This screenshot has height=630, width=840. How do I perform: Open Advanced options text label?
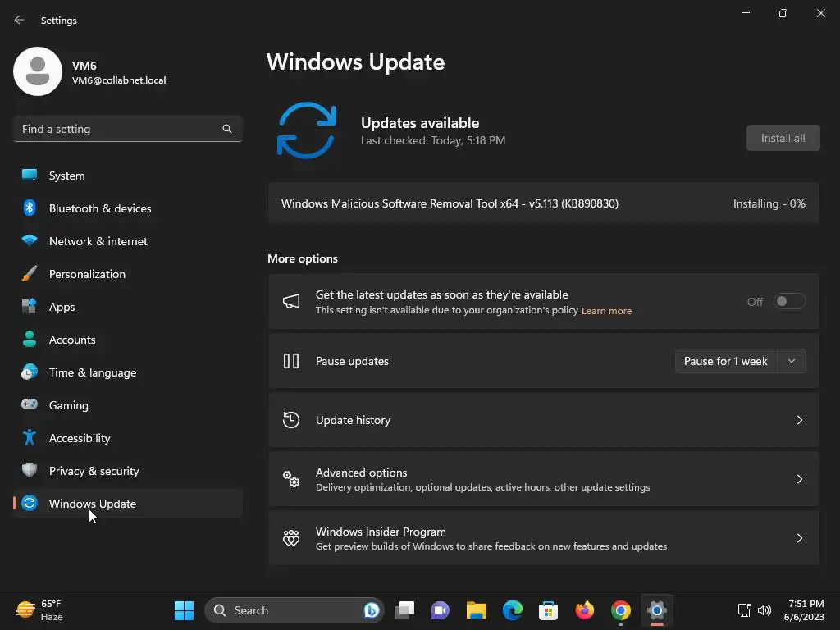click(x=361, y=472)
